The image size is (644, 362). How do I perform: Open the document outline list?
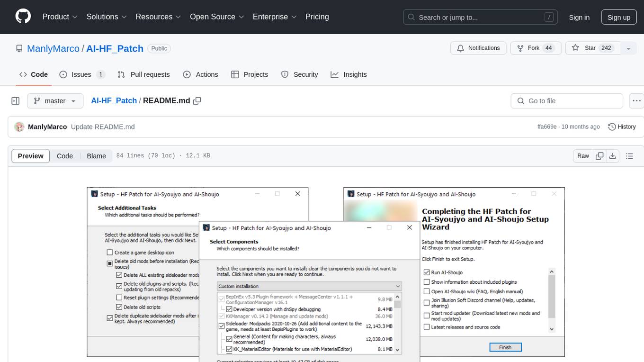point(629,156)
